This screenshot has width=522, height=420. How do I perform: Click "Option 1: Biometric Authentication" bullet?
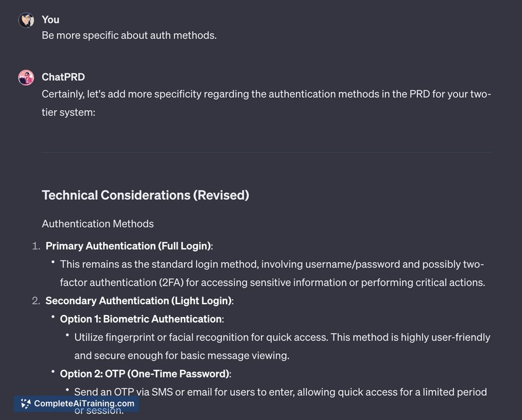(142, 319)
